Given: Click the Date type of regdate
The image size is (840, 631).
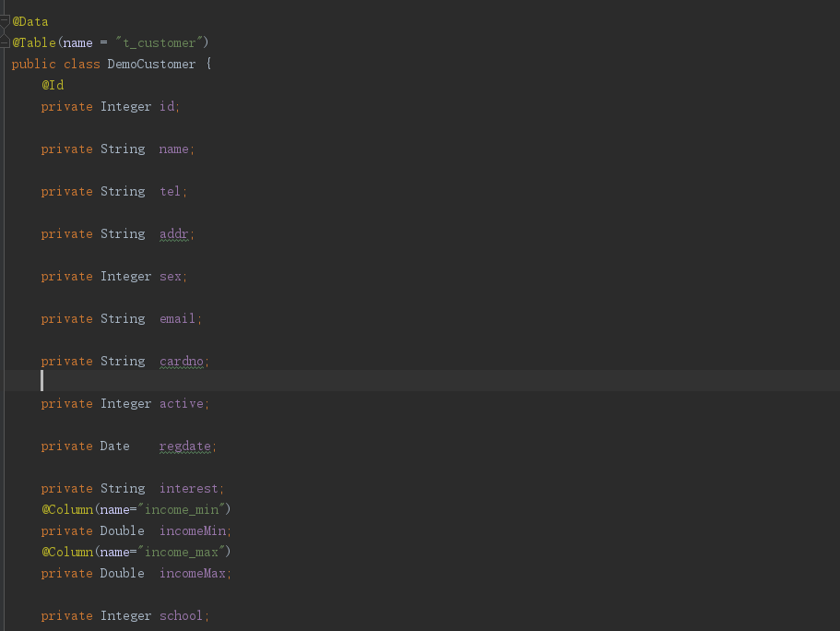Looking at the screenshot, I should 115,446.
